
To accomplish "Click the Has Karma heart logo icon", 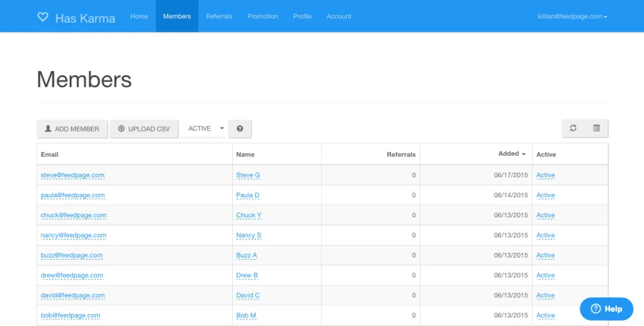I will (x=43, y=17).
